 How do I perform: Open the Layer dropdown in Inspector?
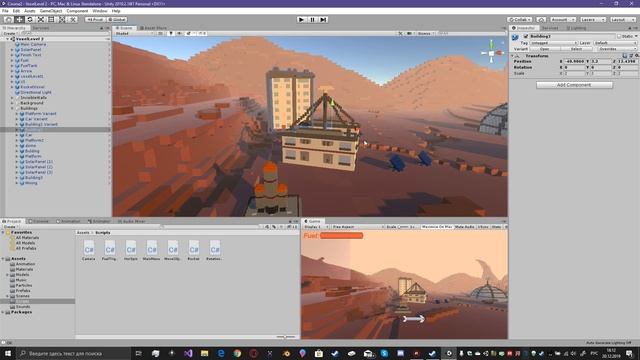(x=615, y=43)
